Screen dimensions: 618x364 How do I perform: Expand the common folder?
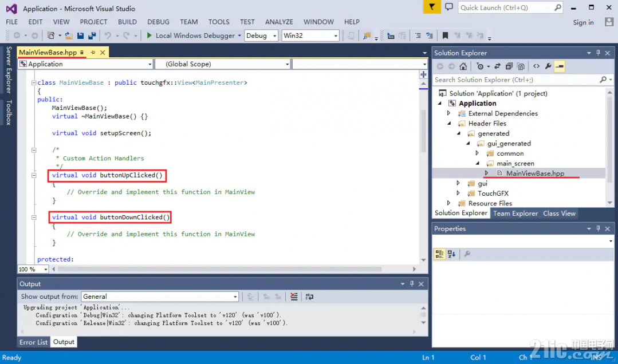click(x=477, y=153)
